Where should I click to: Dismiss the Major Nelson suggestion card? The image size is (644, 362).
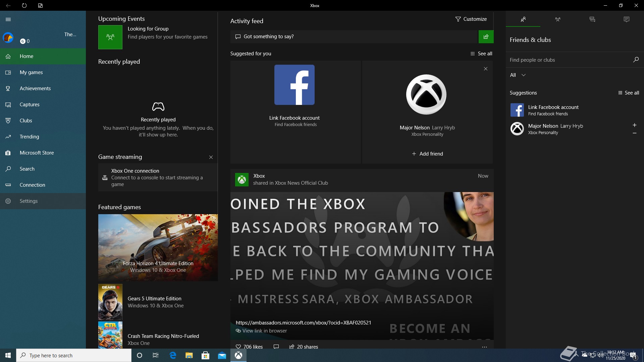pos(486,69)
